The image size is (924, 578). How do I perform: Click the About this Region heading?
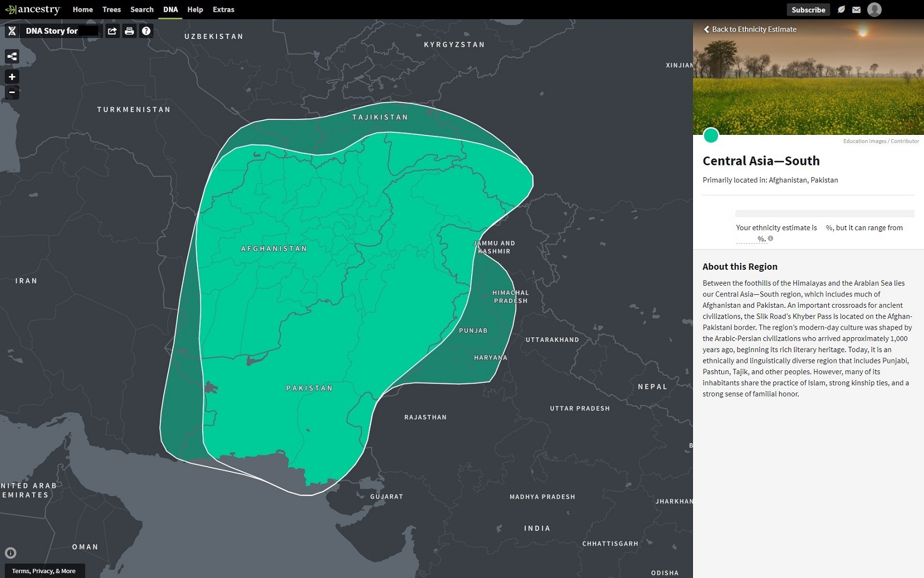740,267
